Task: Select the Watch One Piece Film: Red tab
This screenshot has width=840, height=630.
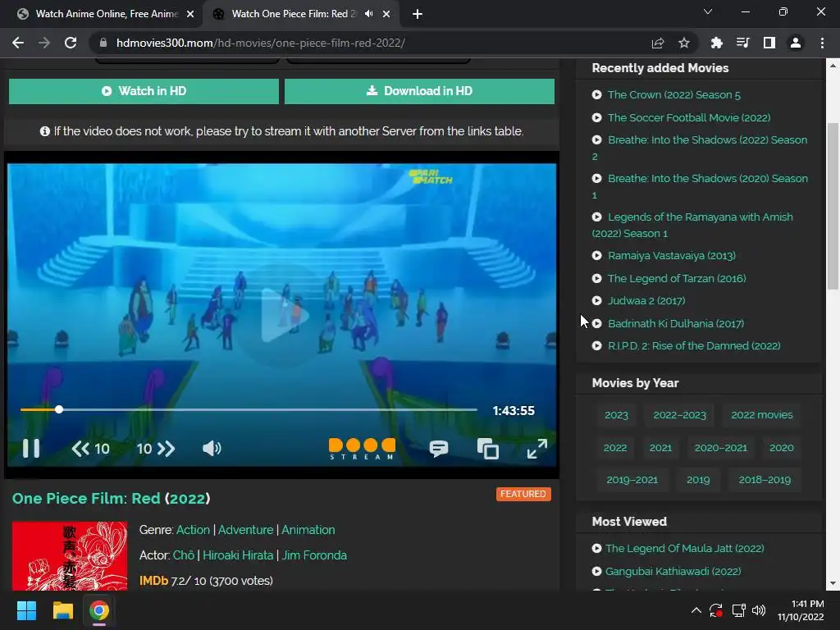Action: [x=294, y=14]
